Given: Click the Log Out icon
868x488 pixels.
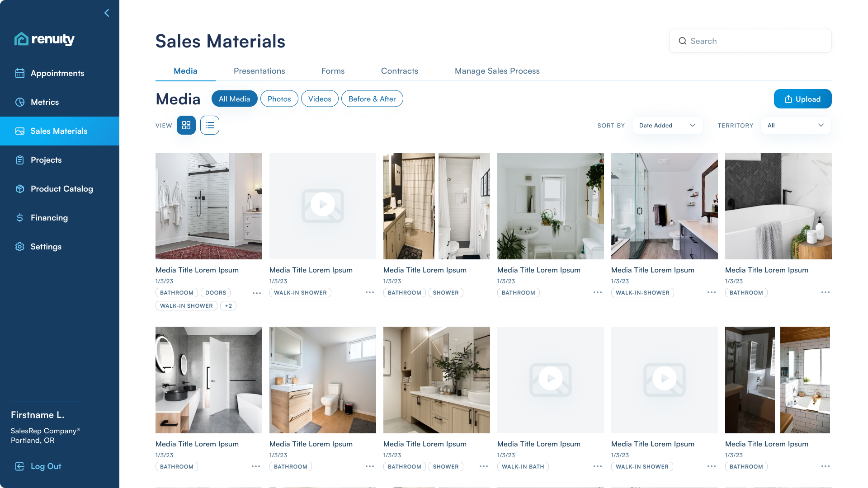Looking at the screenshot, I should click(20, 466).
